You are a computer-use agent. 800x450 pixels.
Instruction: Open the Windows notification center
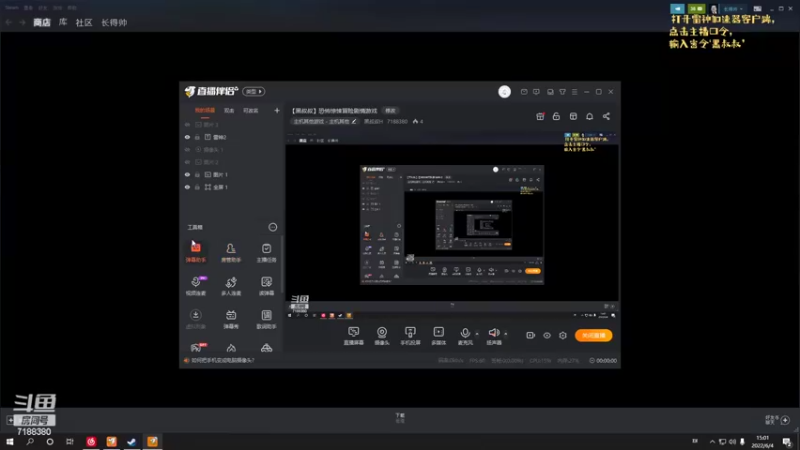[x=787, y=442]
